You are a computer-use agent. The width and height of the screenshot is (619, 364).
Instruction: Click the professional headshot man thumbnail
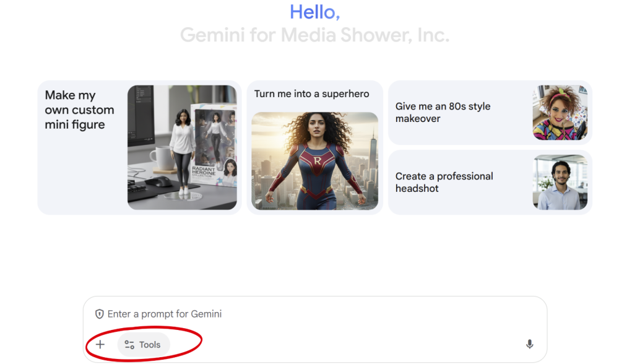(x=560, y=183)
